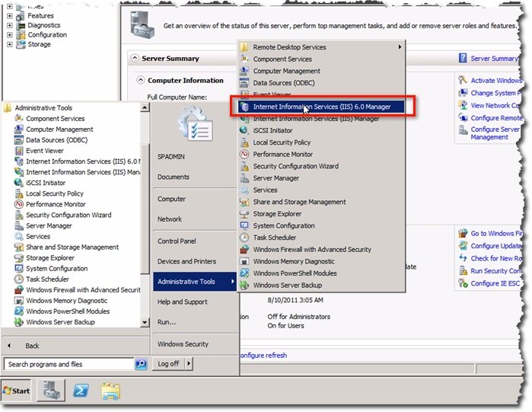Screen dimensions: 532x412
Task: Click Services gear icon in flyout menu
Action: 244,190
